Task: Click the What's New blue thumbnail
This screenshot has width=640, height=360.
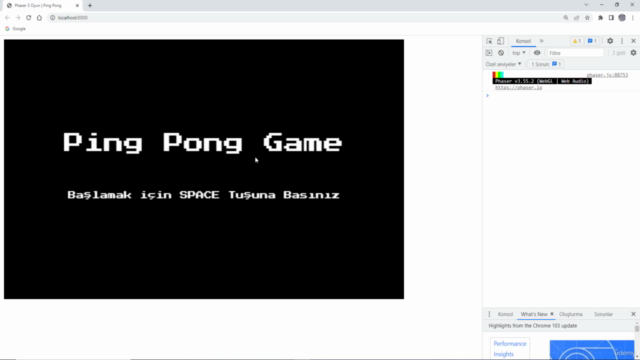Action: [592, 350]
